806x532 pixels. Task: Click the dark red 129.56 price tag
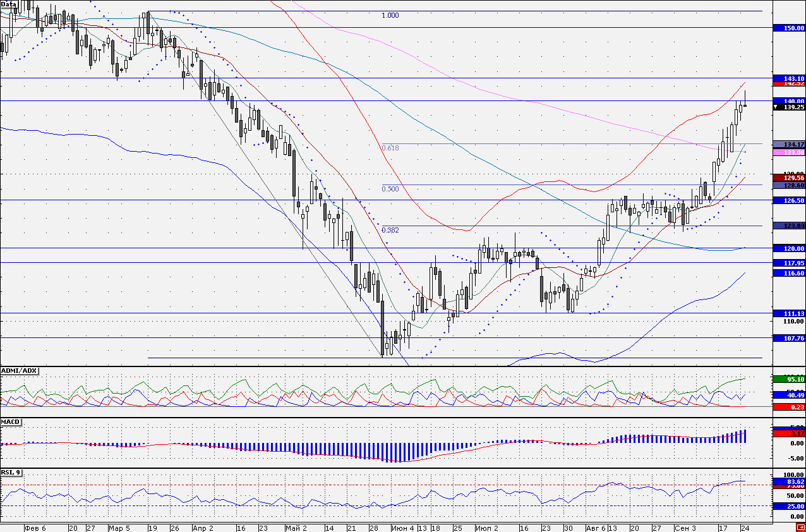pos(789,178)
